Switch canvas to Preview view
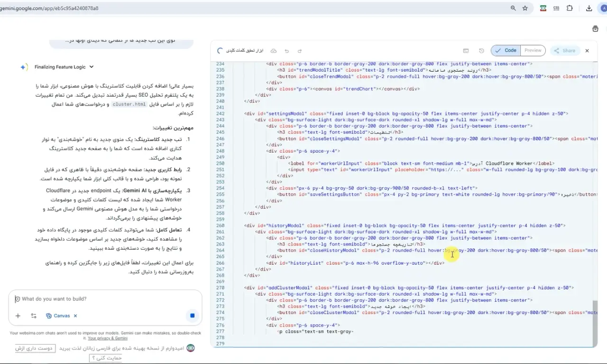Viewport: 607px width, 364px height. (533, 50)
